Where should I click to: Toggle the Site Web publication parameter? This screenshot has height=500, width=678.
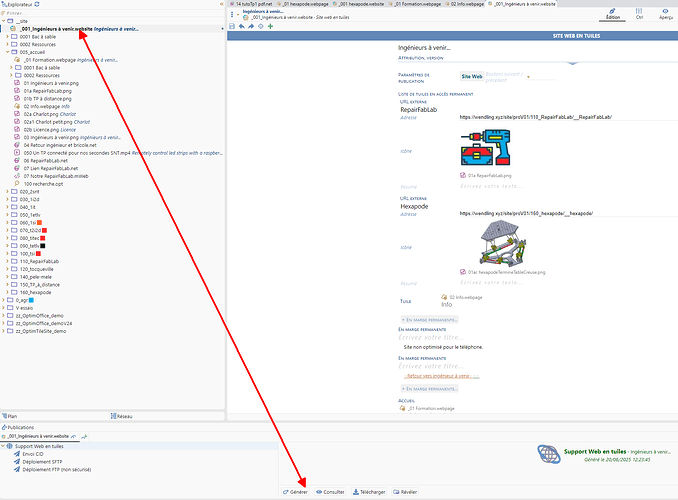click(x=471, y=77)
